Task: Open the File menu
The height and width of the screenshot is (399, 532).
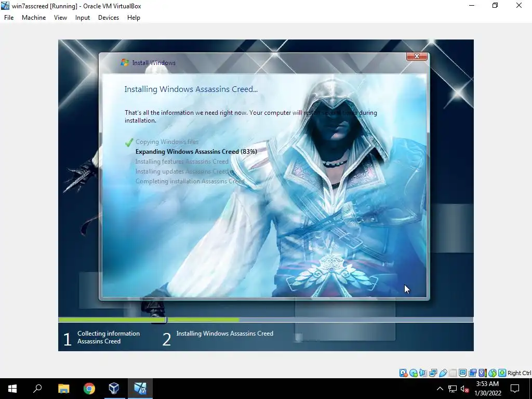Action: click(9, 18)
